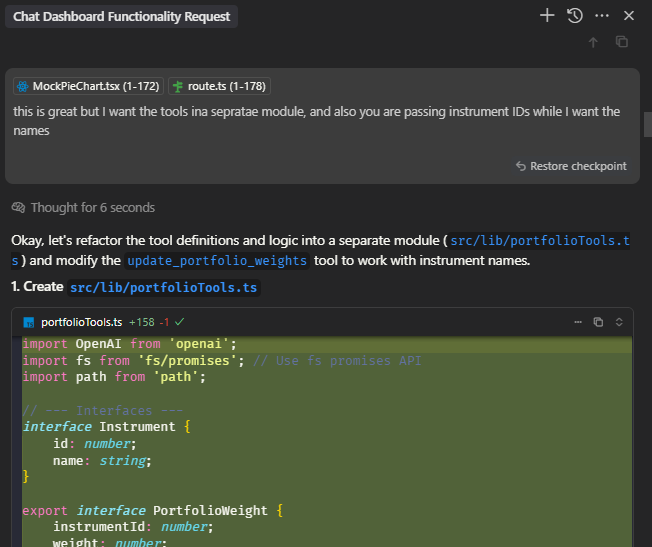Open MockPieChart.tsx (1-172) file chip
Screen dimensions: 652x547
pyautogui.click(x=89, y=86)
